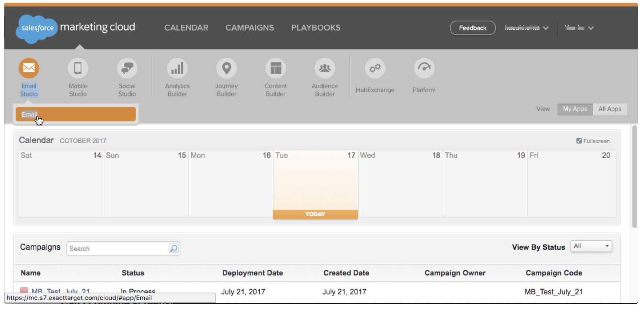Open HubExchange gears icon

coord(375,68)
